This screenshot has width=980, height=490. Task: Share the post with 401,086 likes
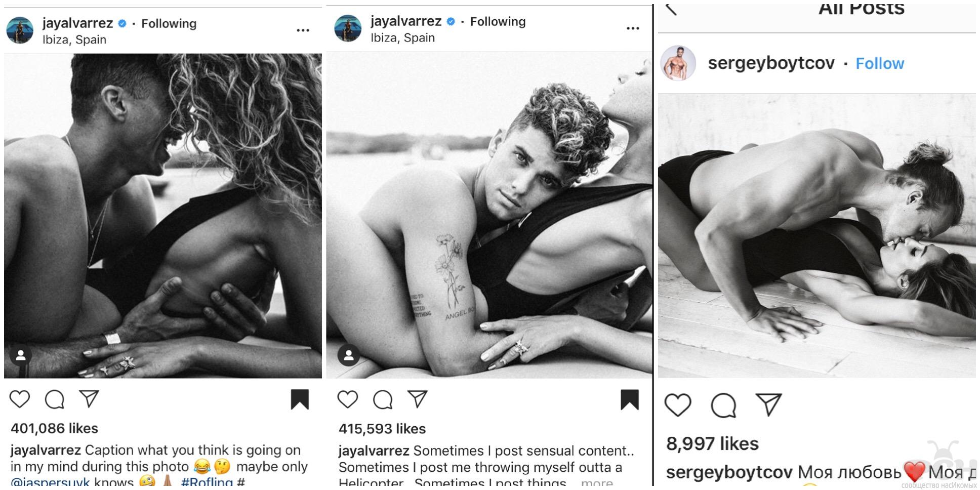[x=89, y=399]
